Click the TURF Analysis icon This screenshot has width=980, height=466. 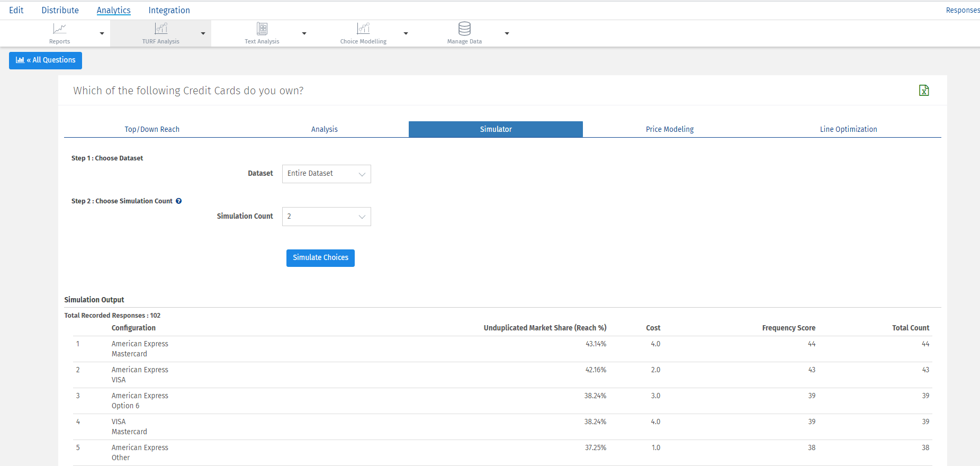click(161, 29)
